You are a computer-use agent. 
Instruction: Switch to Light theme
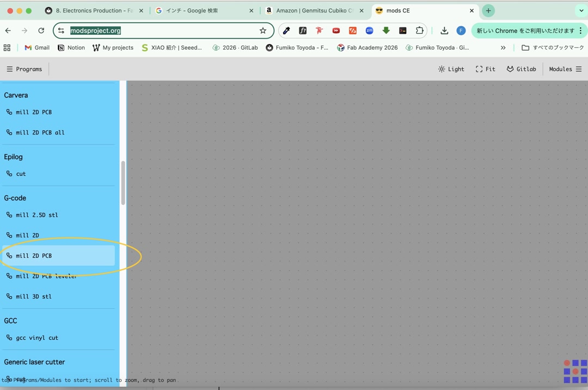click(451, 69)
